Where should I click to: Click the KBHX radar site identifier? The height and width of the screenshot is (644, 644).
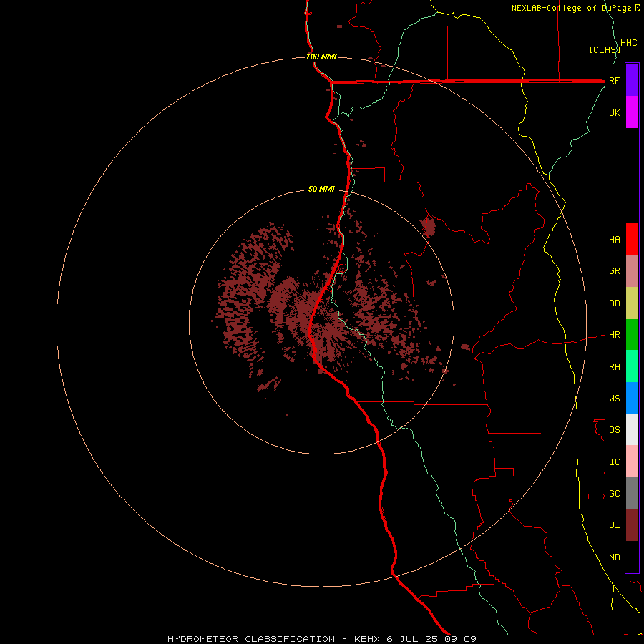coord(368,639)
